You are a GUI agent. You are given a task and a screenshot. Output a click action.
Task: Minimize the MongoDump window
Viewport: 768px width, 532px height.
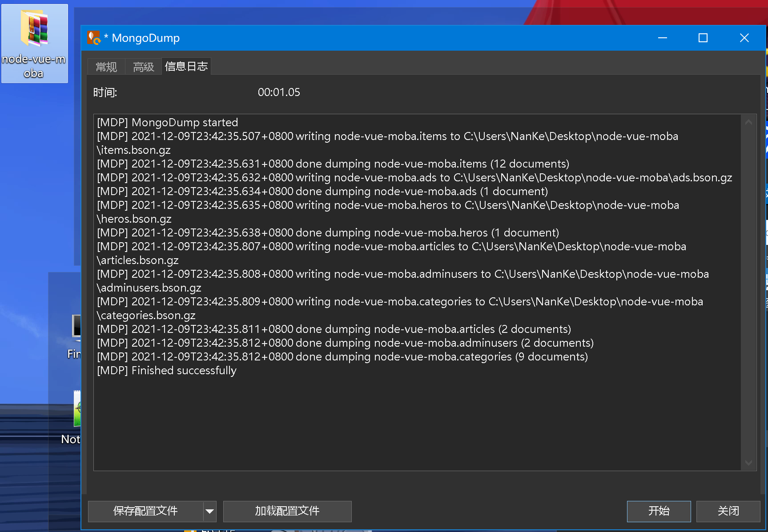pyautogui.click(x=663, y=38)
